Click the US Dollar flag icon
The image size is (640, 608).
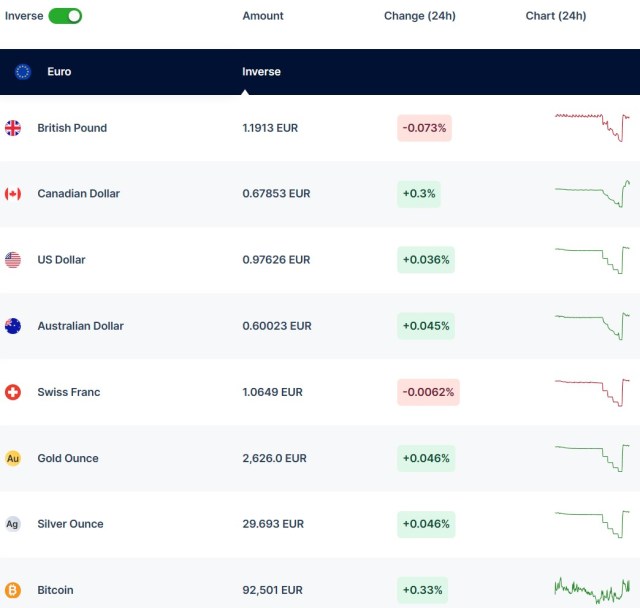click(13, 260)
